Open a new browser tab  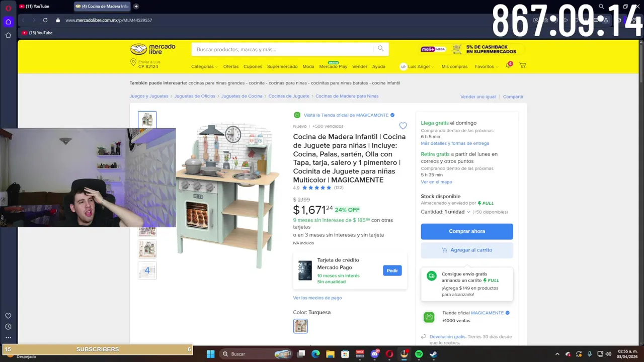(x=136, y=7)
